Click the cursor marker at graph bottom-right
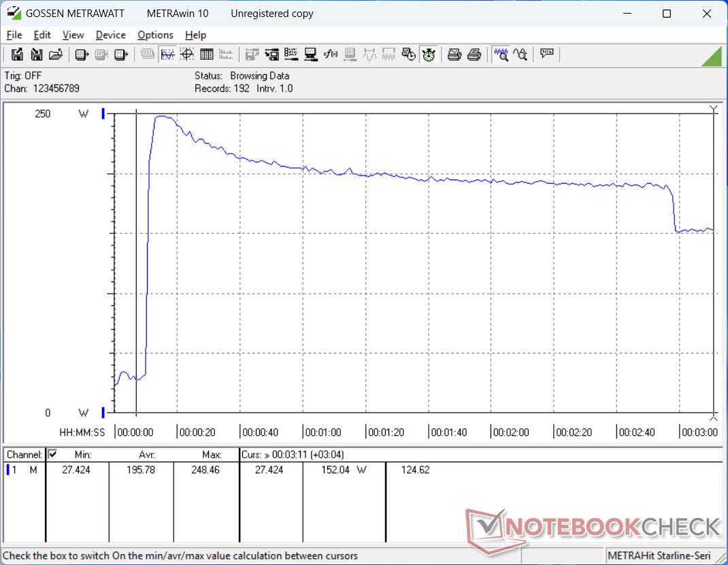Screen dimensions: 728x565 pos(714,417)
